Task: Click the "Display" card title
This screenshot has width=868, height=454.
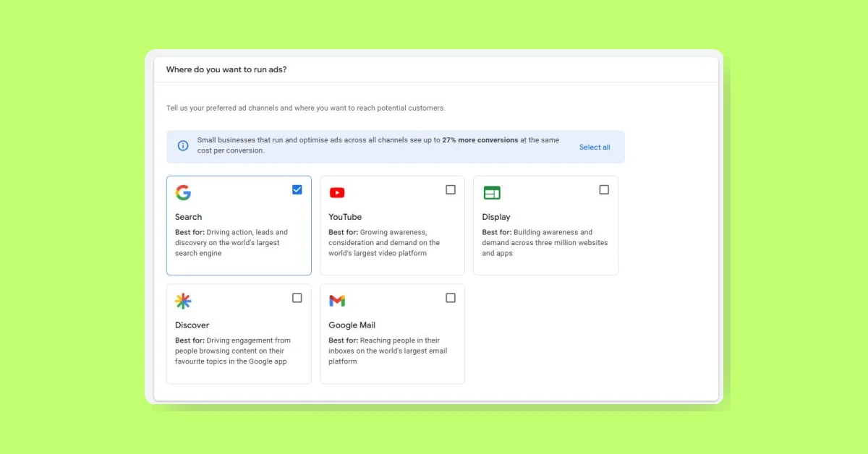Action: [496, 217]
